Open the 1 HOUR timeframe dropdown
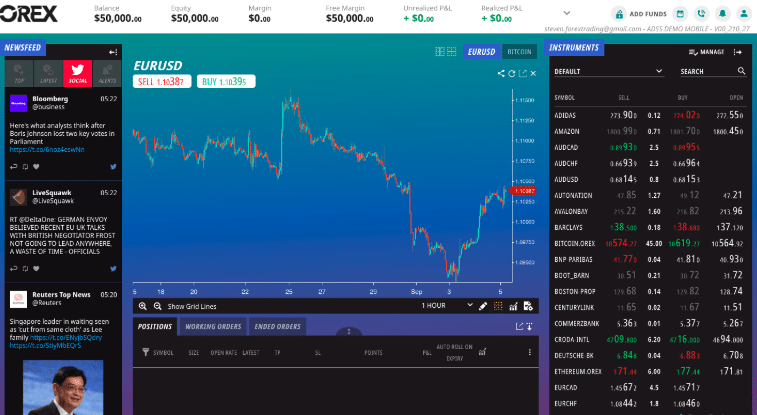Viewport: 757px width, 415px height. coord(447,305)
